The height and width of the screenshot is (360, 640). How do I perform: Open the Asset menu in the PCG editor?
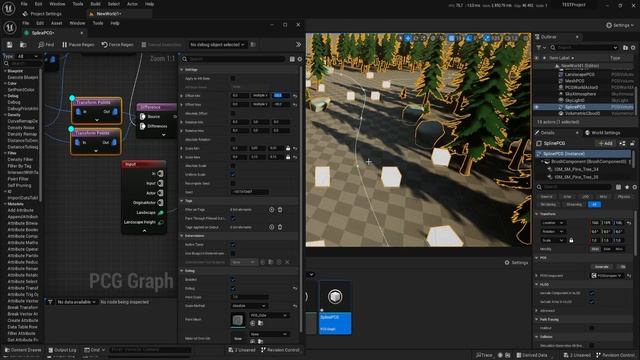click(56, 23)
